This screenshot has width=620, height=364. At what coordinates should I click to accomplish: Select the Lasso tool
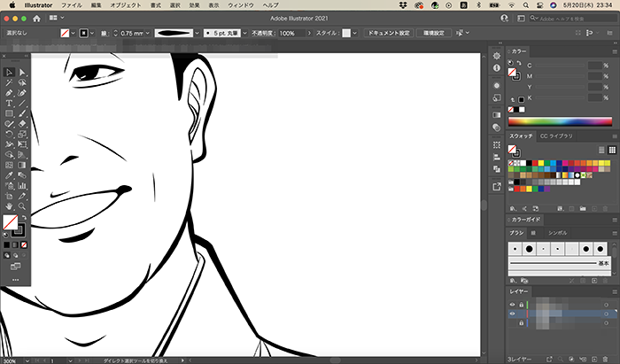(x=22, y=82)
